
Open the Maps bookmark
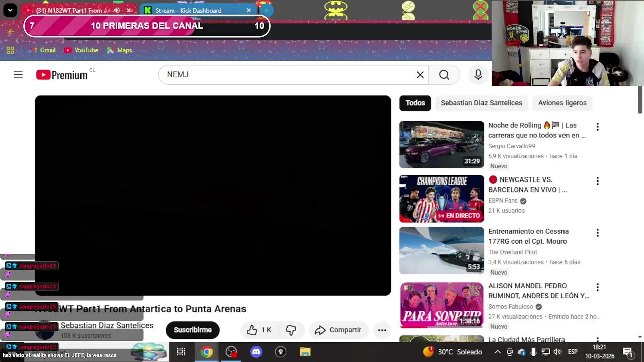point(119,50)
